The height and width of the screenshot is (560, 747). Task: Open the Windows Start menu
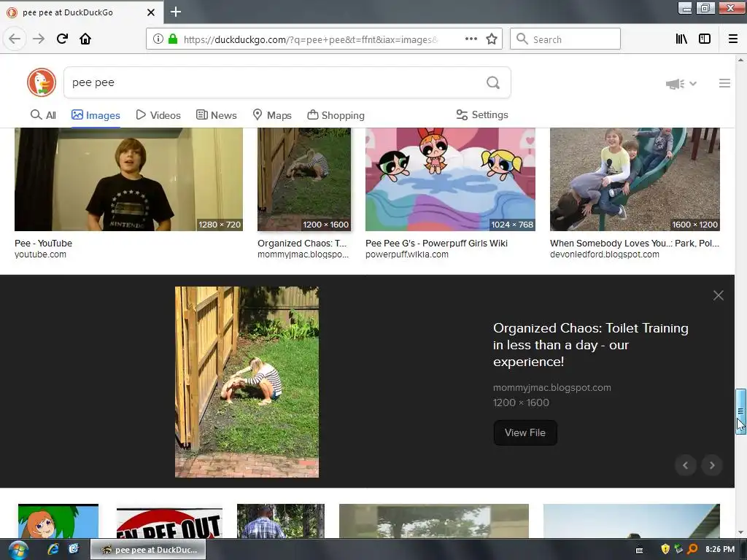click(18, 550)
